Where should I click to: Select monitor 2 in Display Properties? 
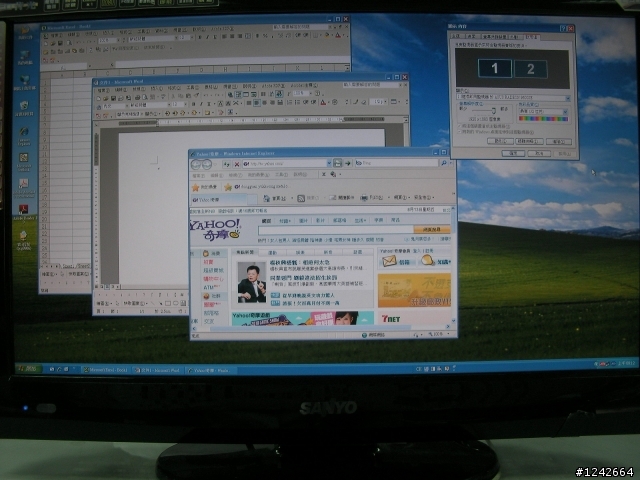click(x=530, y=69)
